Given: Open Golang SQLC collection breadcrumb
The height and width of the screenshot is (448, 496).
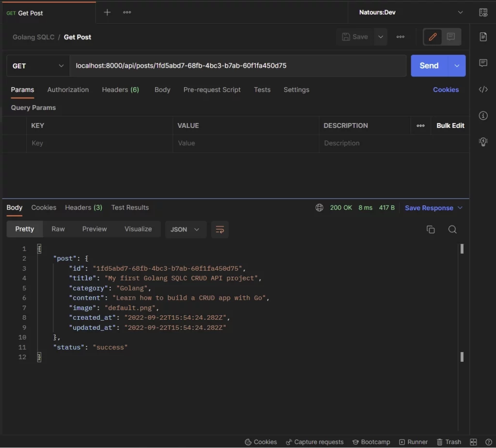Looking at the screenshot, I should [33, 37].
